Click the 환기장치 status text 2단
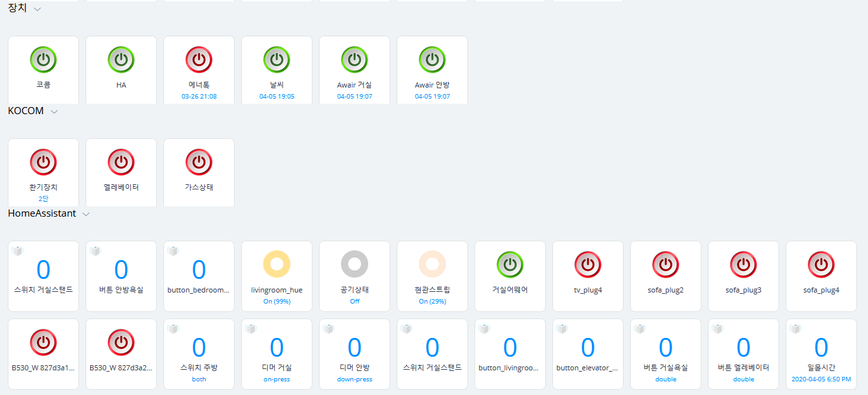 point(43,199)
